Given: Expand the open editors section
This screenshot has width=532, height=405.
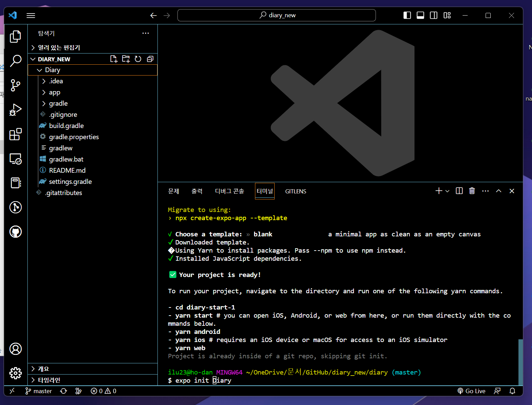Looking at the screenshot, I should pyautogui.click(x=92, y=48).
